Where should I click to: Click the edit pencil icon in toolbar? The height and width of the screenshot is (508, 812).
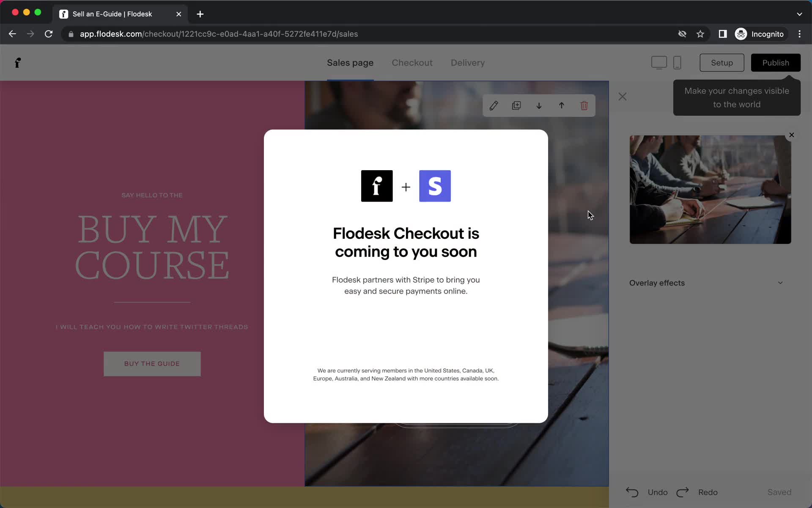(x=494, y=105)
